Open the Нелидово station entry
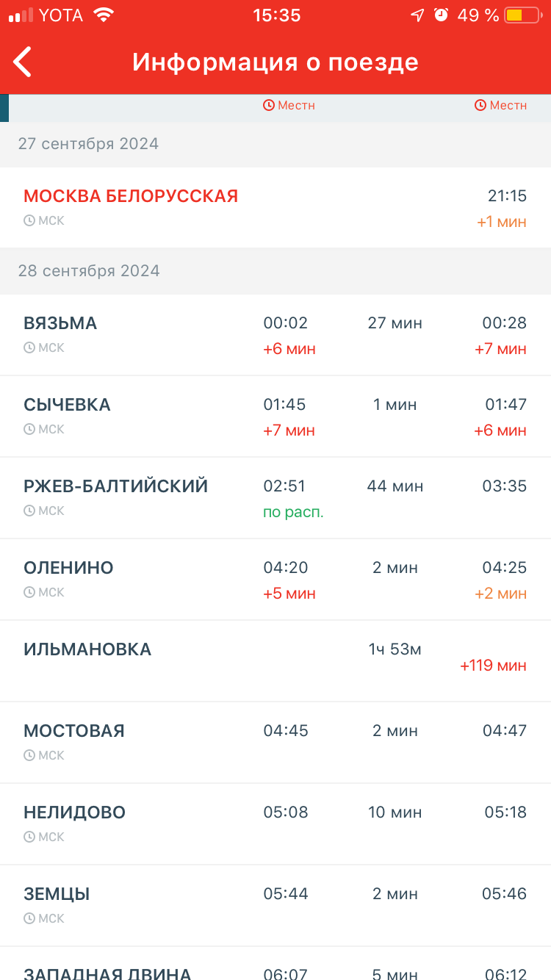The image size is (551, 980). [x=74, y=813]
